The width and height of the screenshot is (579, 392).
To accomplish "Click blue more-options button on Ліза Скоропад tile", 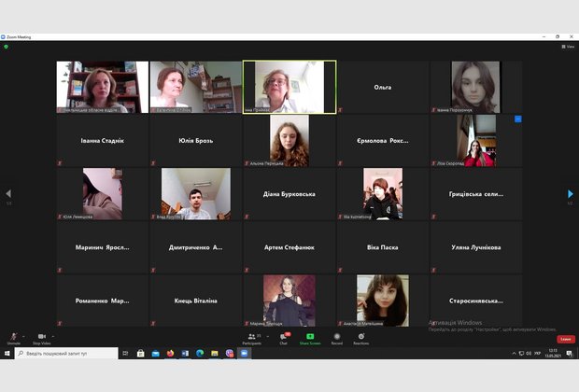I will point(517,119).
